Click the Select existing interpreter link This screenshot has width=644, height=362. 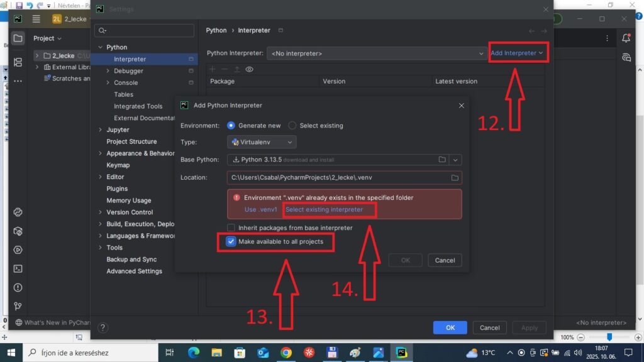coord(324,209)
